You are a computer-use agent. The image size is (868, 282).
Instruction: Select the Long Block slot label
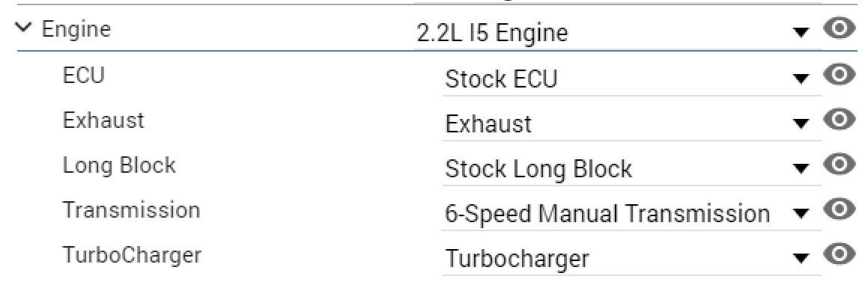[x=119, y=165]
